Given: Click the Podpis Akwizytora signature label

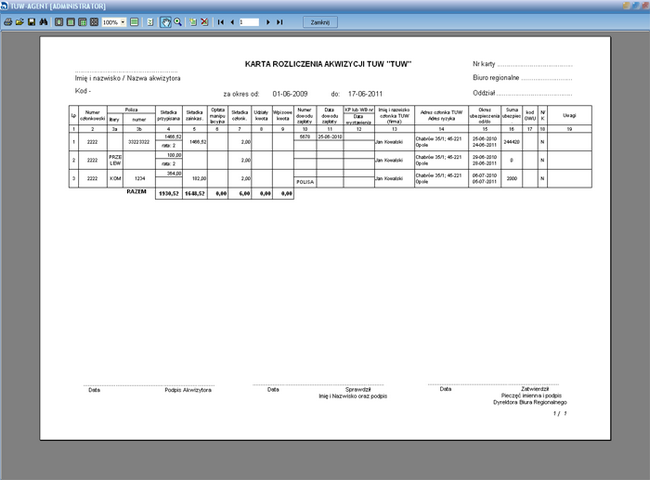Looking at the screenshot, I should click(x=188, y=390).
